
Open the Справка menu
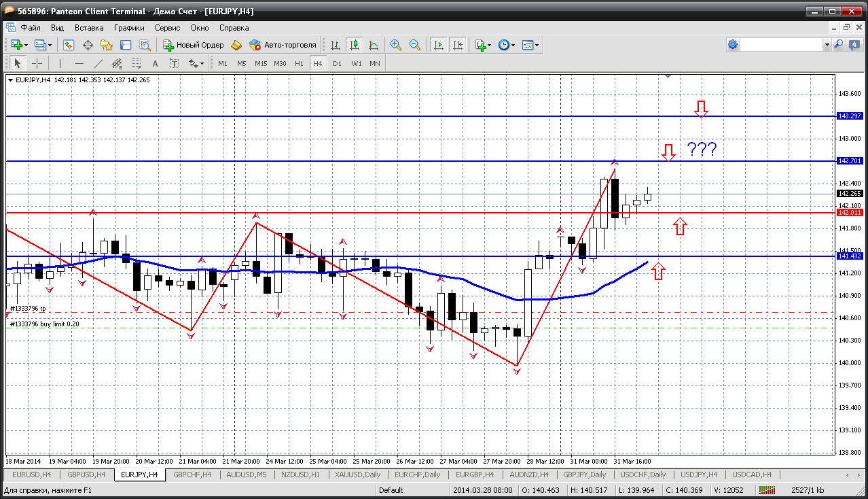[x=234, y=28]
